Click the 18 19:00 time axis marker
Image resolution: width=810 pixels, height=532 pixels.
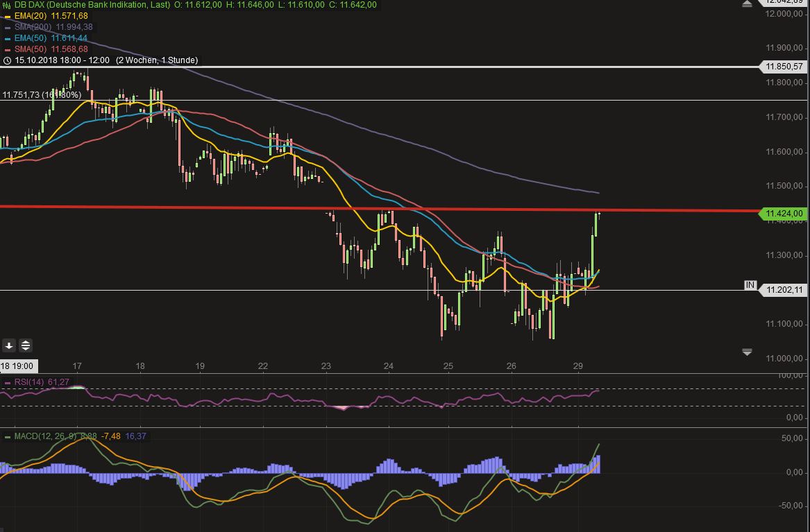pos(17,366)
